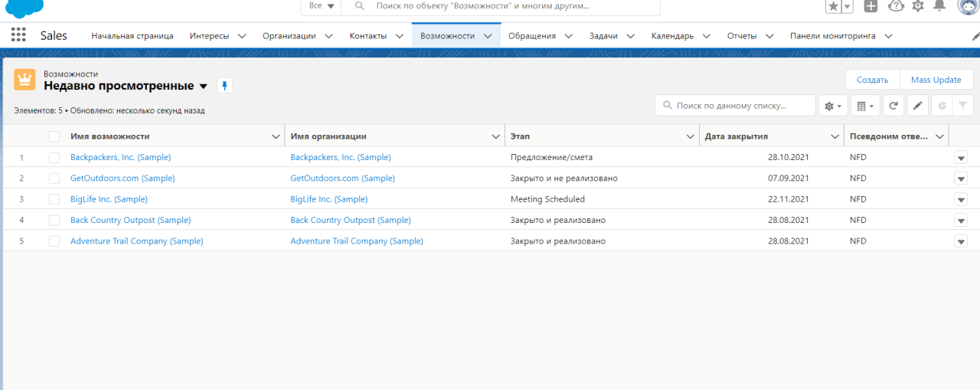Select all rows checkbox in header
The image size is (980, 390).
pos(54,136)
